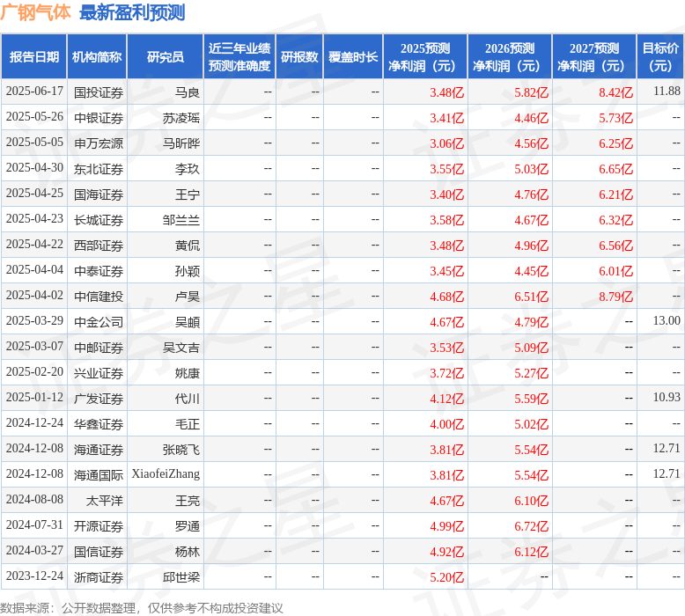Select the 中泰证券 institution cell
Screen dimensions: 685x616
99,271
